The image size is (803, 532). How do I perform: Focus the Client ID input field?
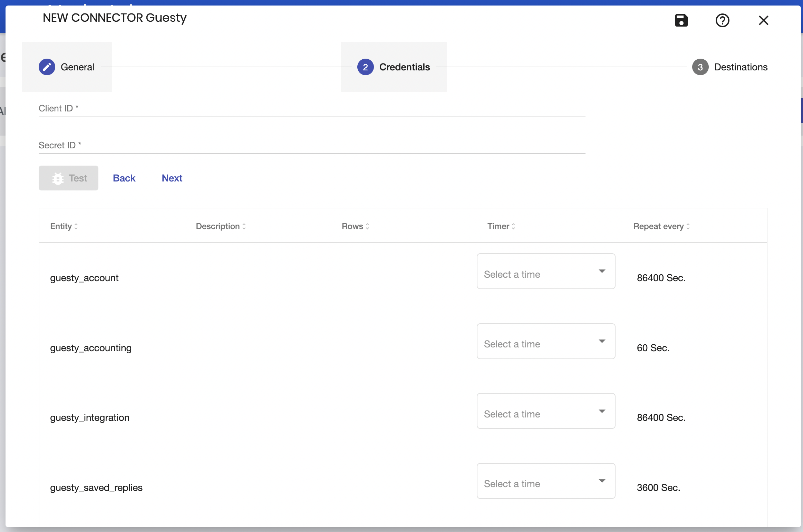(x=312, y=109)
